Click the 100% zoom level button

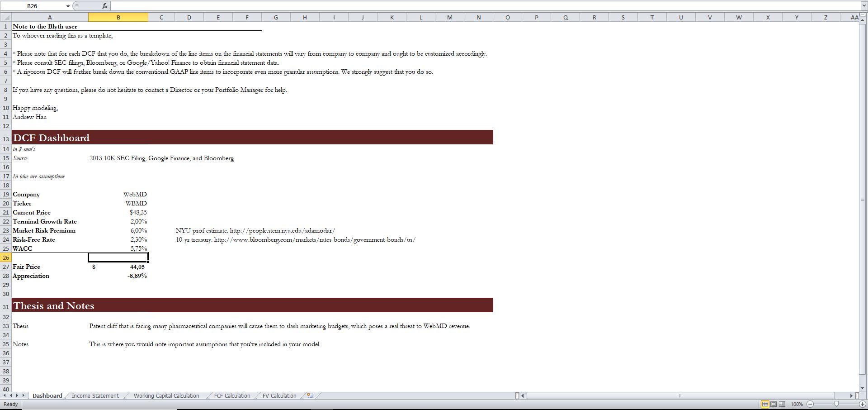(x=797, y=404)
